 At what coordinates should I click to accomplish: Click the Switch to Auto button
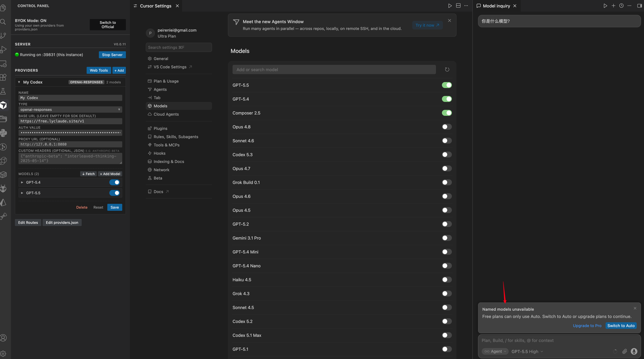621,326
